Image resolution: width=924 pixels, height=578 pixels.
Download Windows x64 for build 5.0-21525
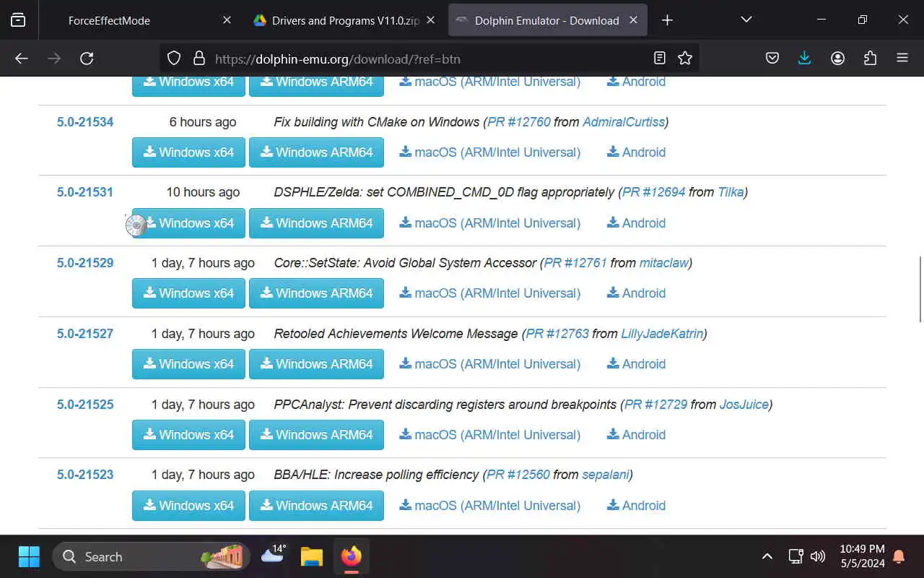tap(188, 435)
